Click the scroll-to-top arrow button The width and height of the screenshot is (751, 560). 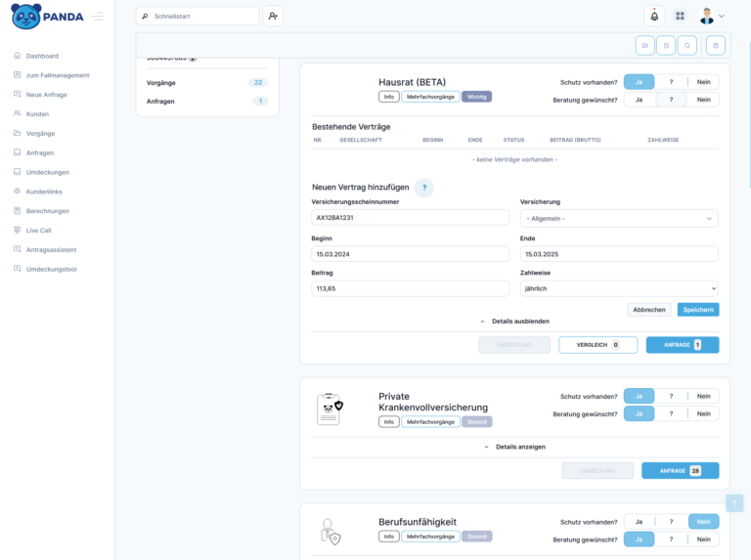(734, 502)
